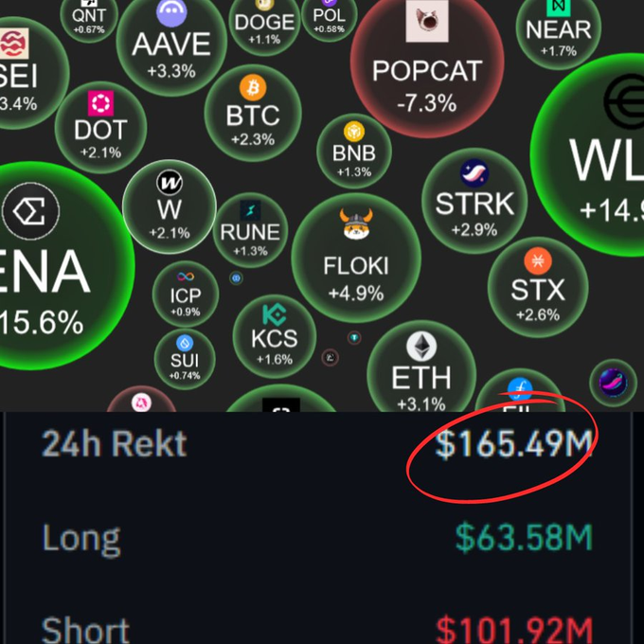Click the 24h Rekt $165.49M value
Viewport: 644px width, 644px height.
(x=514, y=443)
